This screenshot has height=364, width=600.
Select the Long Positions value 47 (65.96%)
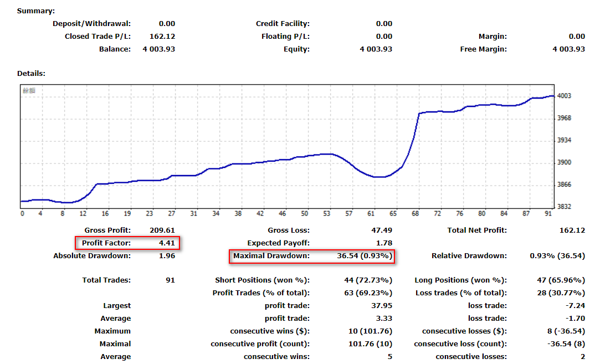(x=561, y=280)
